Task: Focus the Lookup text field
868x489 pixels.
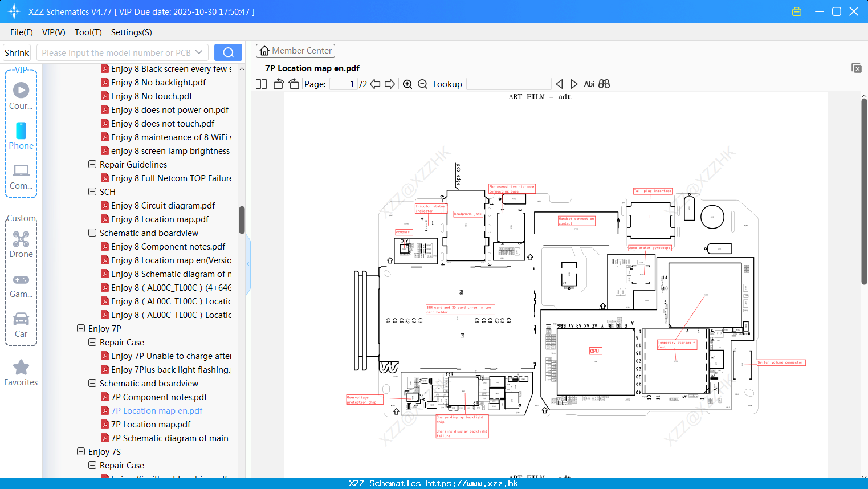Action: [508, 84]
